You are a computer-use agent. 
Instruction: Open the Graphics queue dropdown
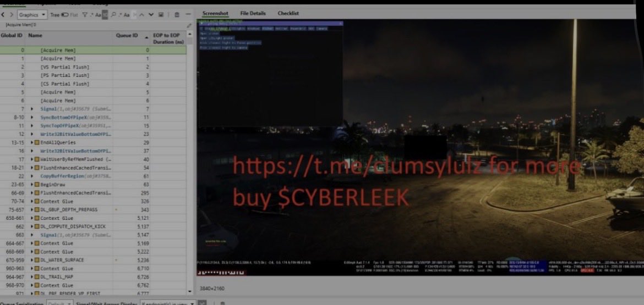pyautogui.click(x=32, y=15)
